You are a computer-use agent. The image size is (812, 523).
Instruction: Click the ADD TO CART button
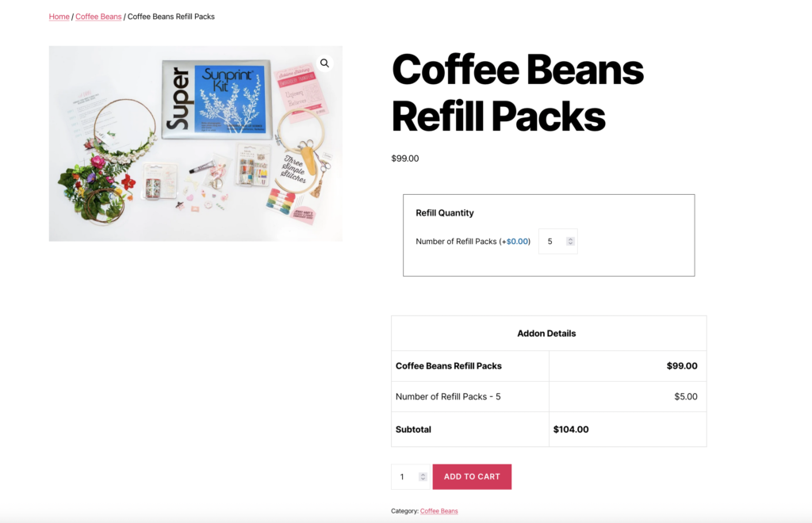click(472, 476)
